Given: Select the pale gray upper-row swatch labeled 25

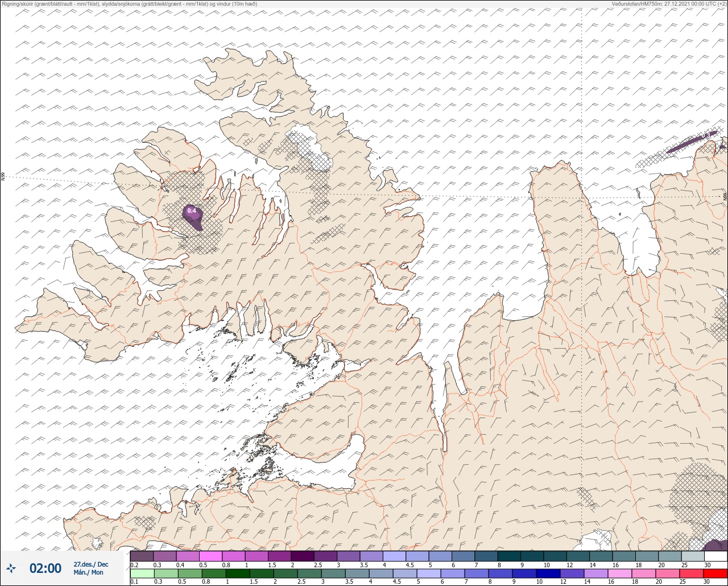Looking at the screenshot, I should pyautogui.click(x=693, y=556).
